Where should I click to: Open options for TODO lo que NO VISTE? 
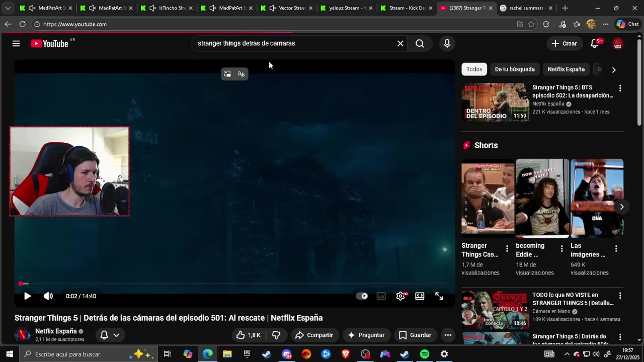(620, 296)
